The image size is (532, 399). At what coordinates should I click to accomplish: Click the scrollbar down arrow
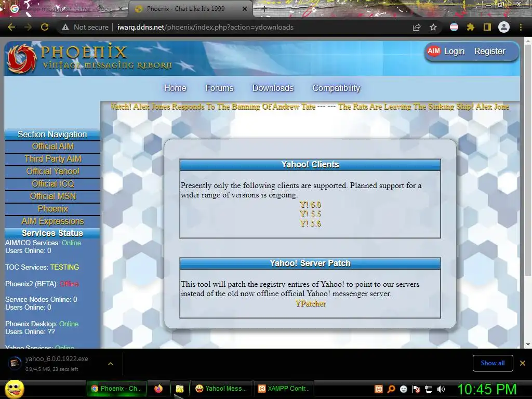[x=528, y=344]
